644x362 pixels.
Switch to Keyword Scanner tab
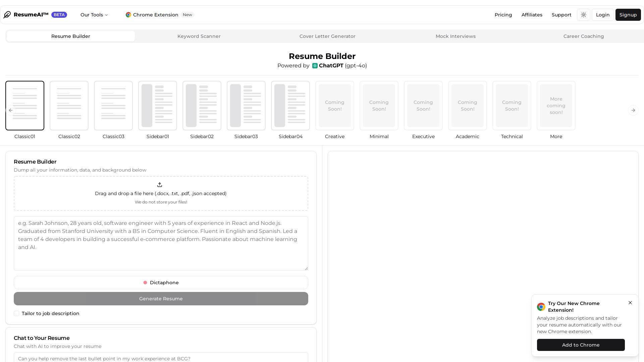pos(199,36)
